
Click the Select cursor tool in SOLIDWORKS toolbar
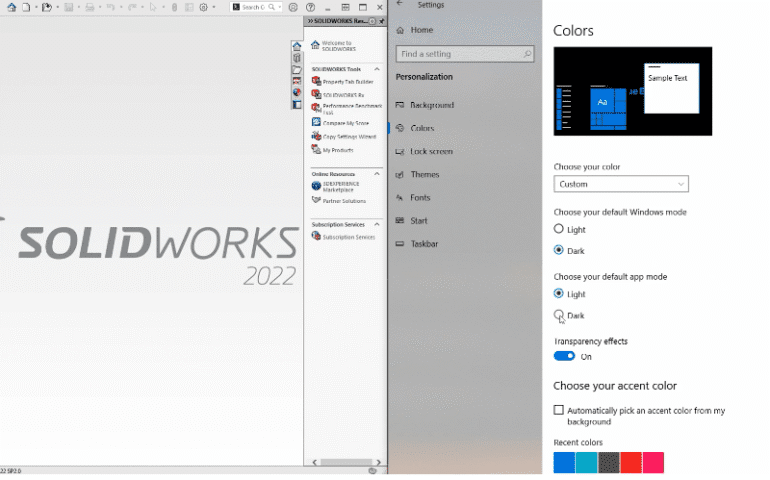click(x=153, y=7)
